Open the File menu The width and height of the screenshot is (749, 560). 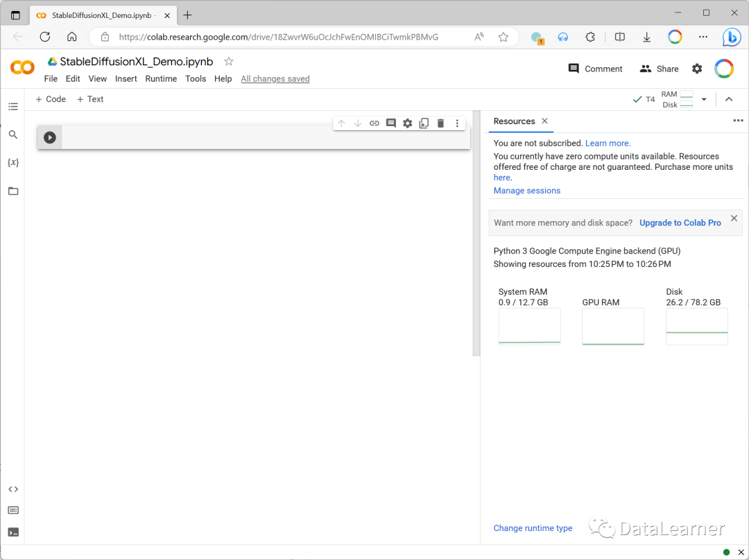[51, 79]
